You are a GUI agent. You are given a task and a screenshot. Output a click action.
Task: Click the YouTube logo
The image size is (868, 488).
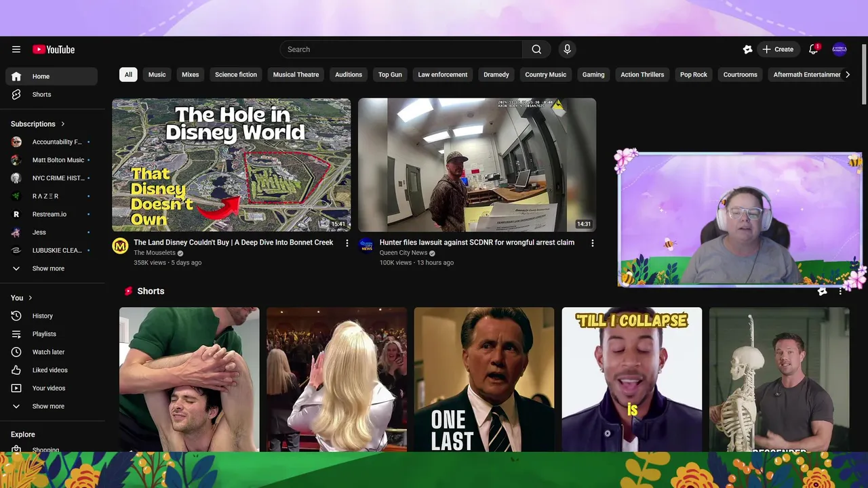pyautogui.click(x=54, y=49)
